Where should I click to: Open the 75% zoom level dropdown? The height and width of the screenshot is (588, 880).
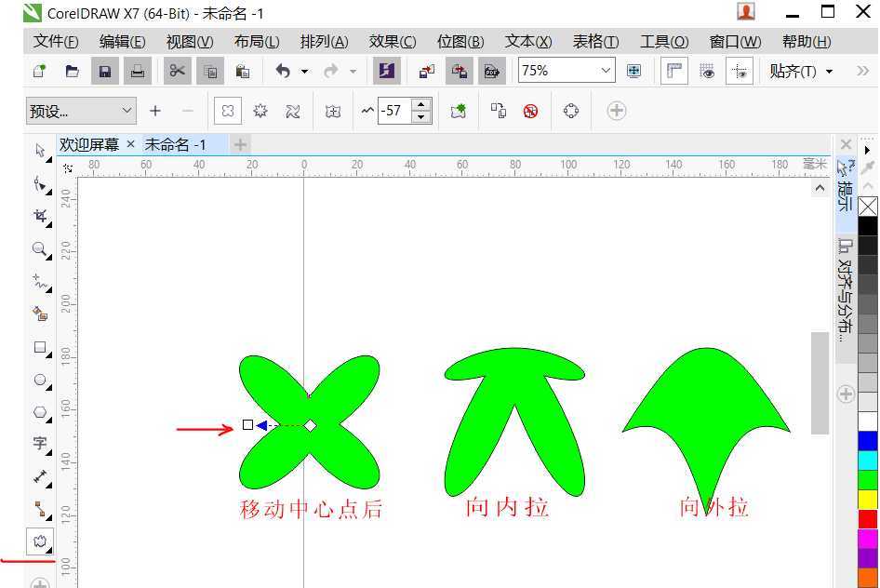(607, 71)
